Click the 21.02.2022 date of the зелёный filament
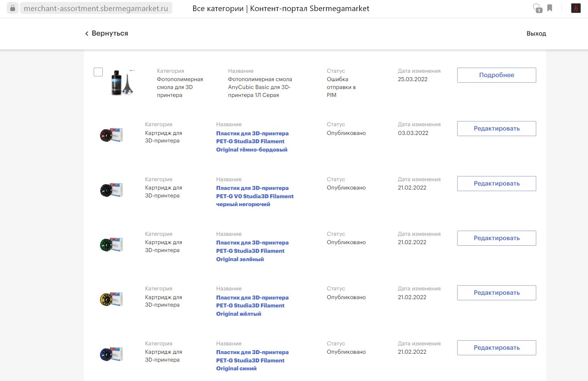The width and height of the screenshot is (588, 381). pyautogui.click(x=412, y=242)
